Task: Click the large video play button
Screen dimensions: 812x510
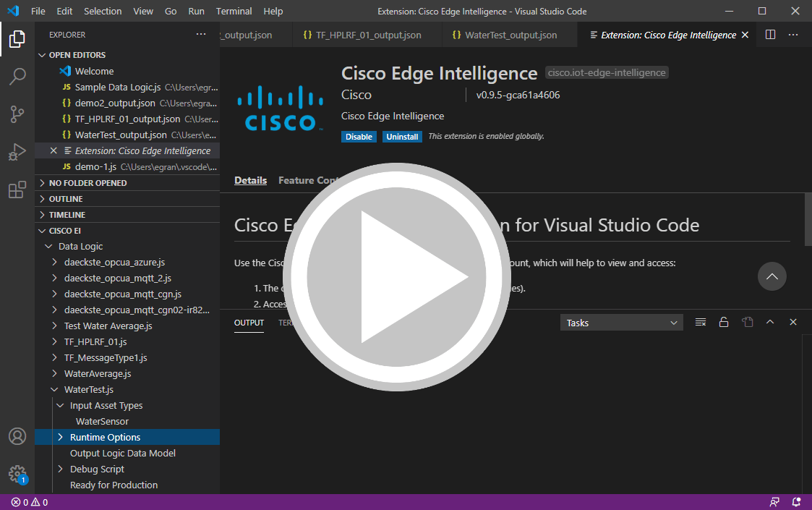Action: point(397,277)
